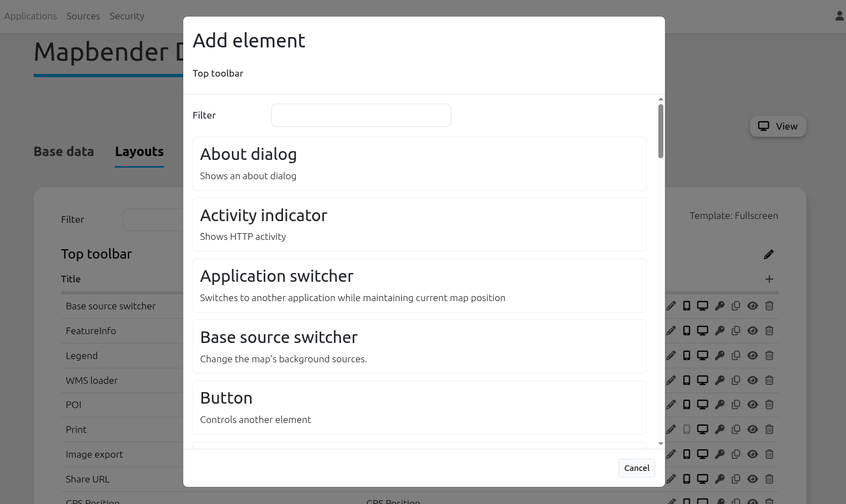Viewport: 846px width, 504px height.
Task: Delete the Image export element
Action: coord(769,454)
